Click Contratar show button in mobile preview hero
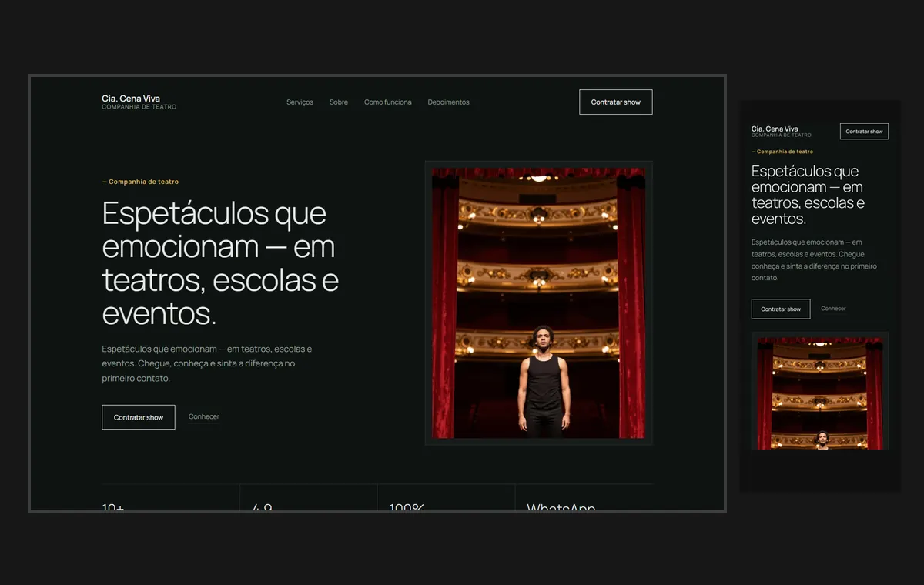 pyautogui.click(x=781, y=309)
